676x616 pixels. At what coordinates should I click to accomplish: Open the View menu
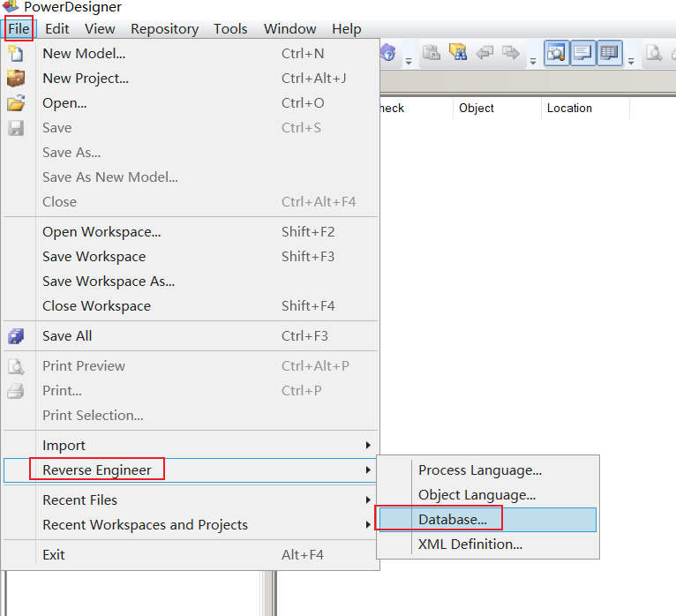pos(100,29)
